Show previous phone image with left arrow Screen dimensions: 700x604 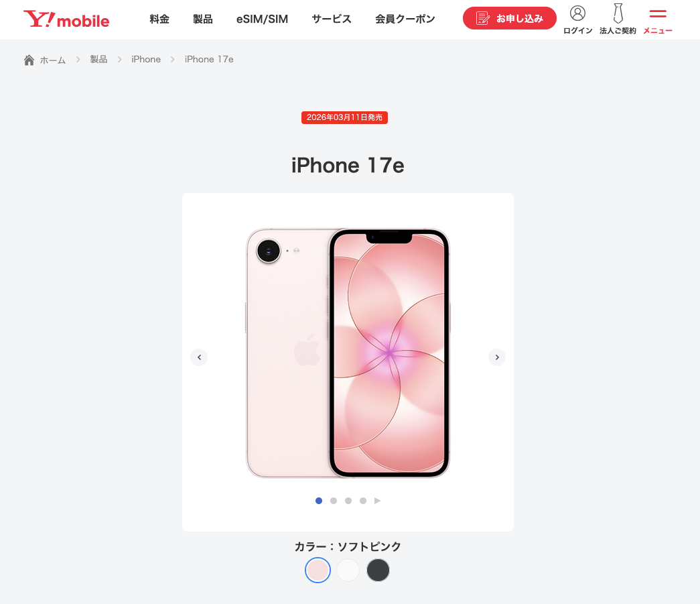pos(199,357)
